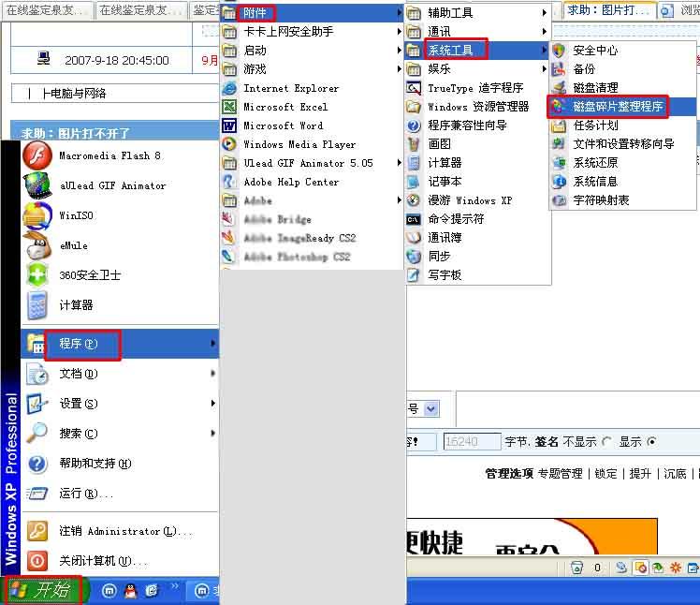700x605 pixels.
Task: Select 不显示 signature radio button
Action: [605, 442]
